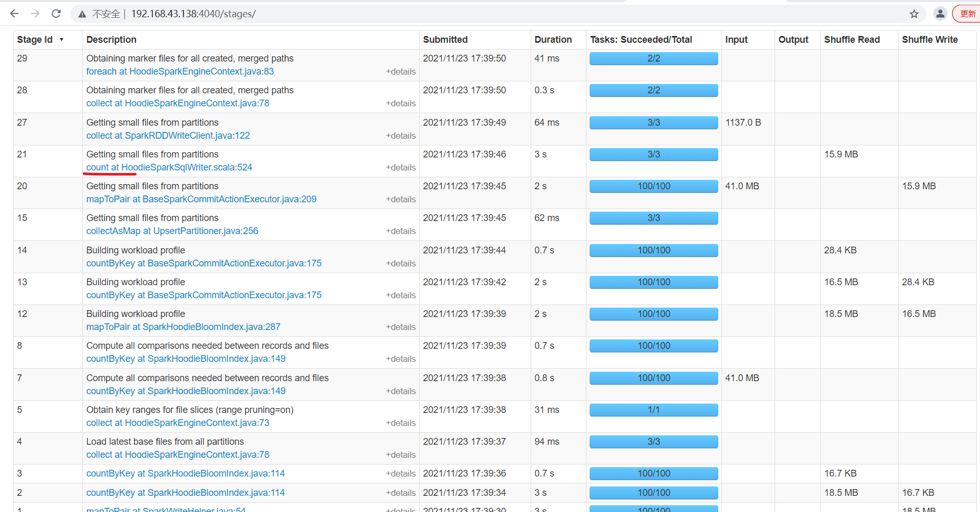
Task: Sort by Input column header
Action: click(x=736, y=40)
